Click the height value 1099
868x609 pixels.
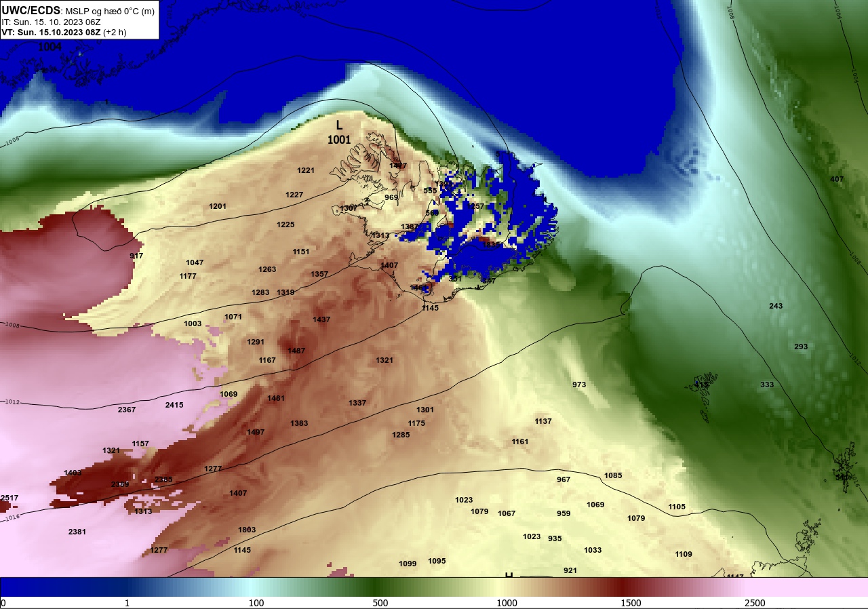coord(408,564)
